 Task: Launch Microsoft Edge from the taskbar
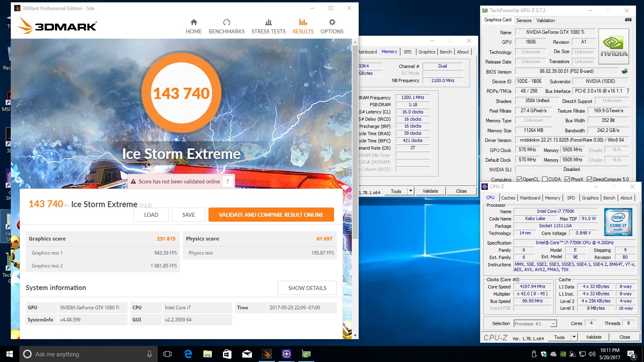coord(188,354)
